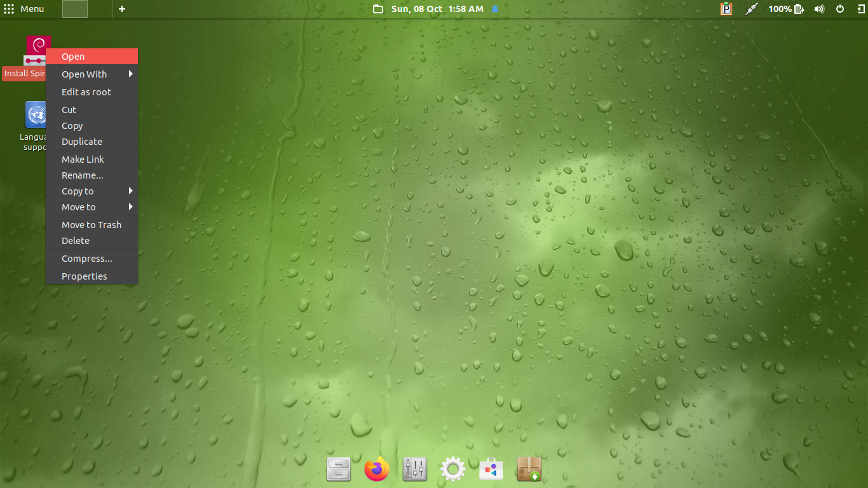Image resolution: width=868 pixels, height=488 pixels.
Task: Add a new workspace with plus button
Action: 122,9
